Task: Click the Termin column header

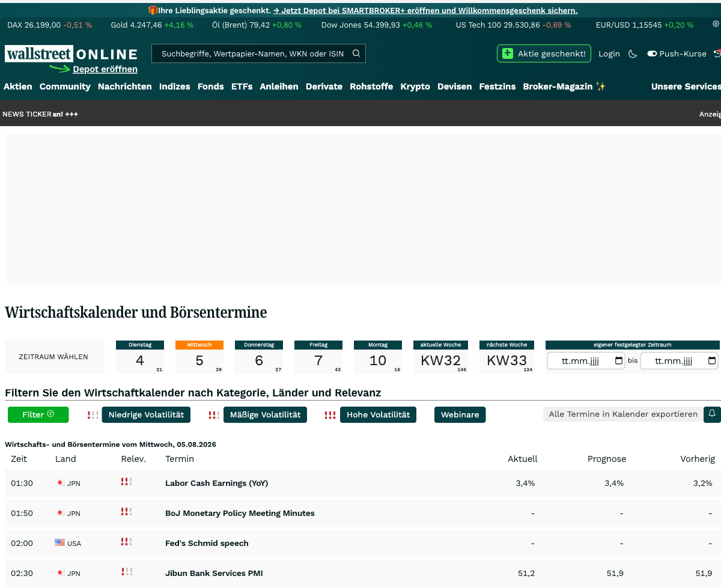Action: tap(180, 459)
